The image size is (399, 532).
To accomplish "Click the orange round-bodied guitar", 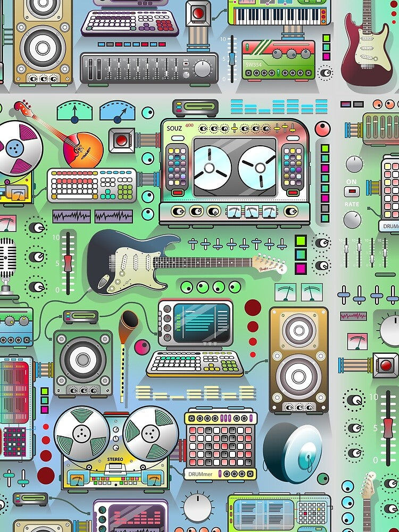I will (x=83, y=150).
